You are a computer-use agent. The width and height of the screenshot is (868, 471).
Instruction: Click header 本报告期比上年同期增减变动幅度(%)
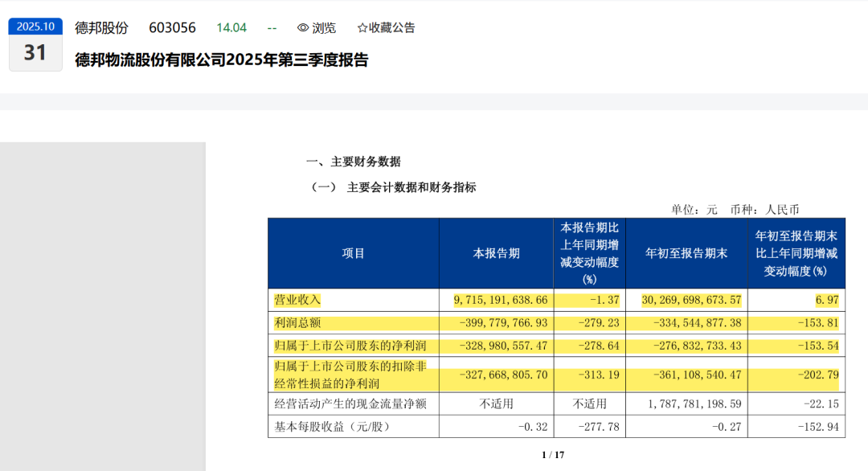[590, 253]
